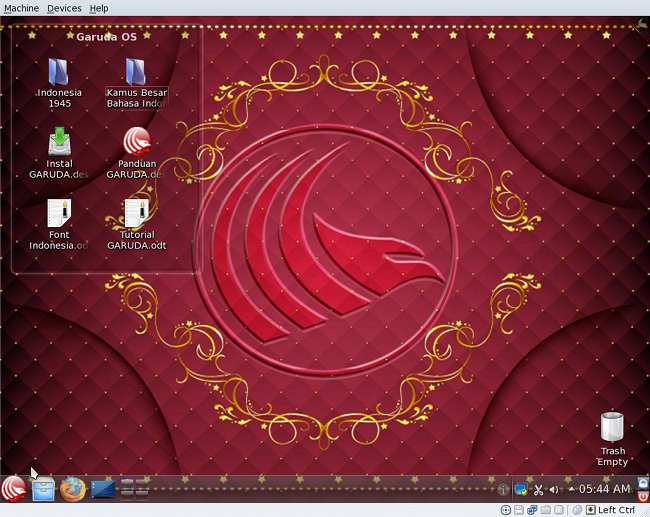Open the Plasma desktop toolbox in corner
Image resolution: width=650 pixels, height=517 pixels.
643,25
